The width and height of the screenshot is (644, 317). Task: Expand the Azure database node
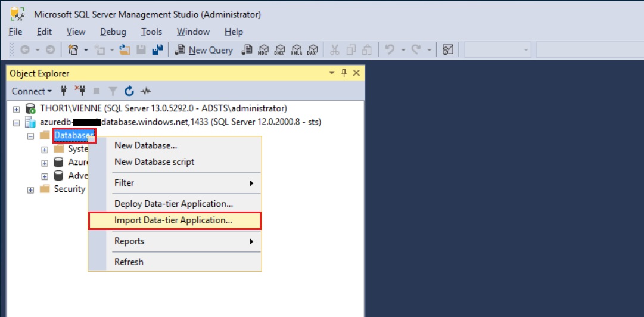[x=45, y=163]
